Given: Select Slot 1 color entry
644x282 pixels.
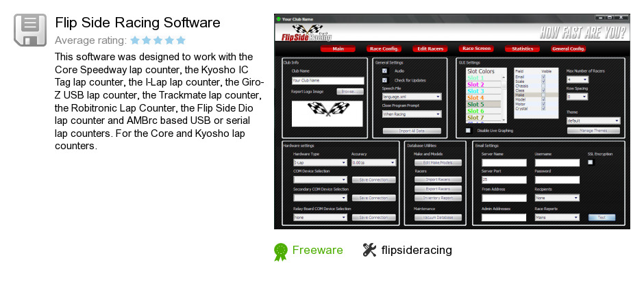Looking at the screenshot, I should tap(483, 78).
